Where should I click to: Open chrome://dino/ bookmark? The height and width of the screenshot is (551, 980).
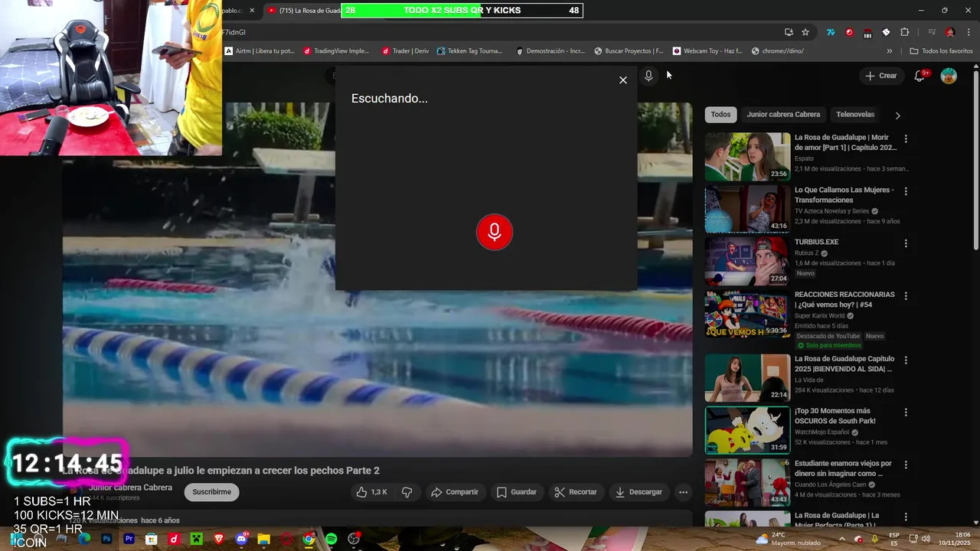778,51
